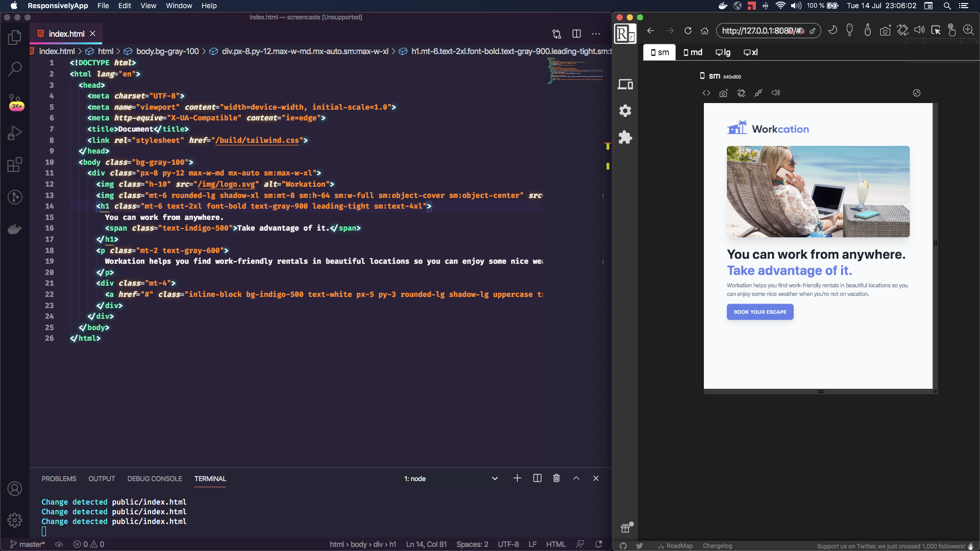Rotate all devices in ResponsivelyApp

pos(902,31)
